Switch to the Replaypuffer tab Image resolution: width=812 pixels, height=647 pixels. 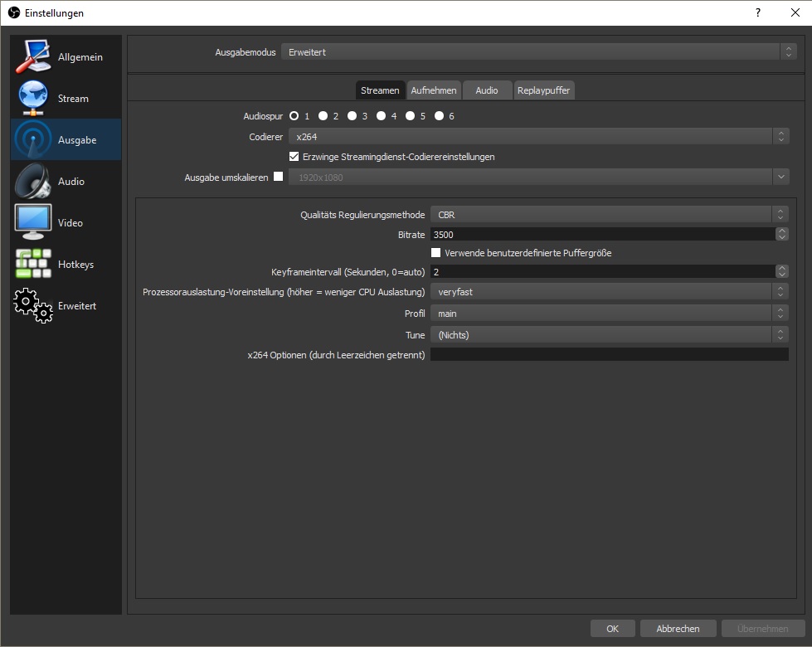tap(543, 90)
